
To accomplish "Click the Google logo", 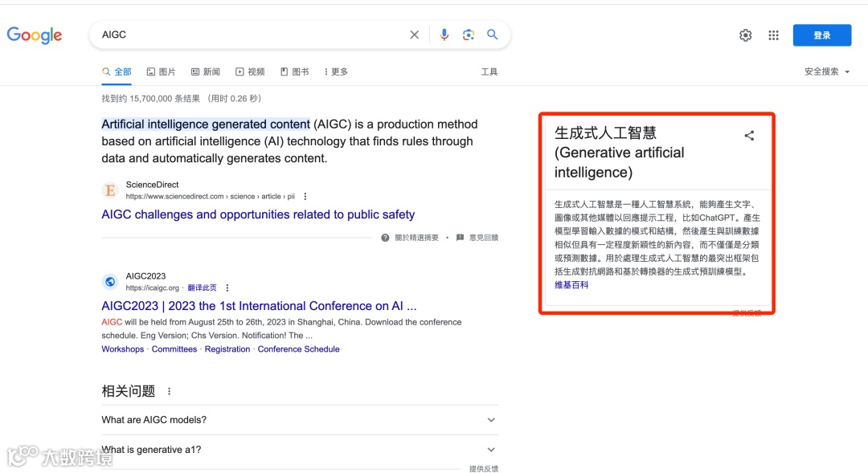I will [35, 35].
